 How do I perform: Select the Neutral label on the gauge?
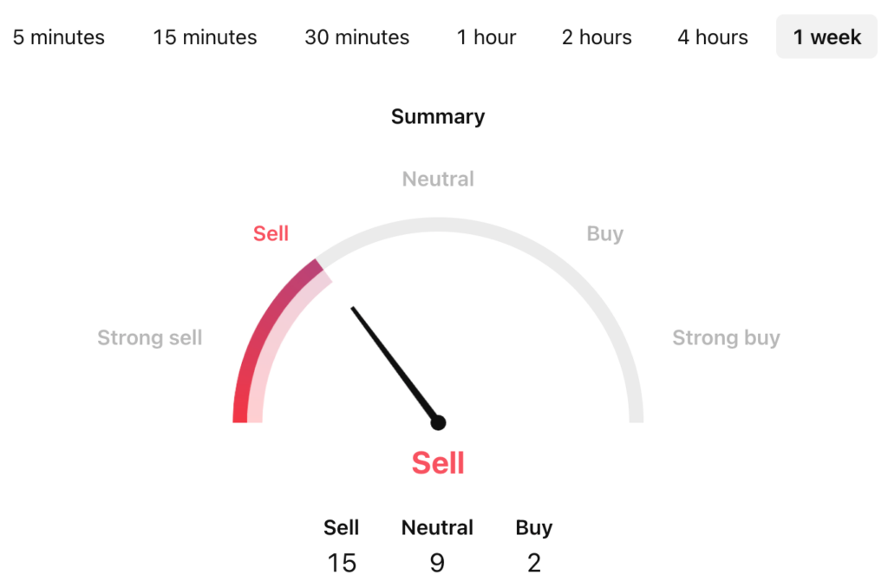(x=437, y=179)
